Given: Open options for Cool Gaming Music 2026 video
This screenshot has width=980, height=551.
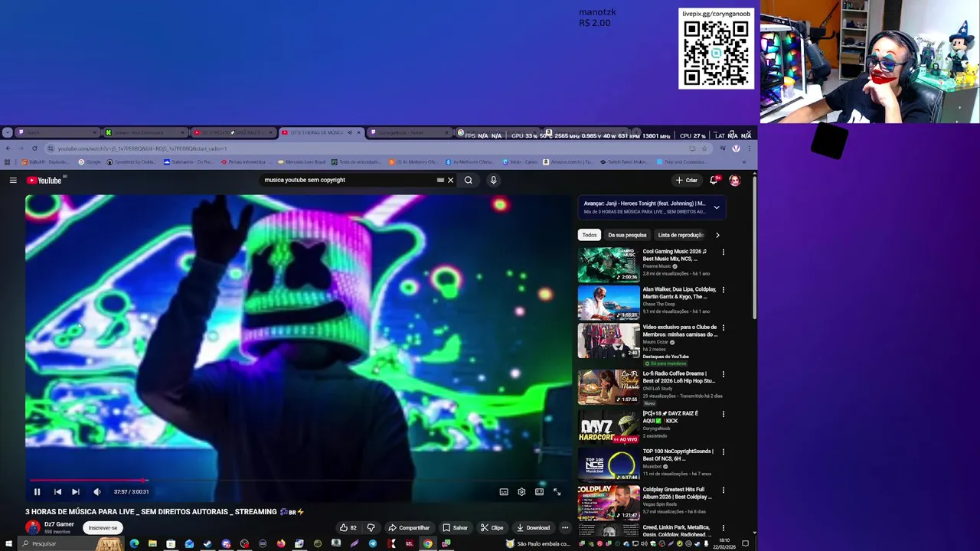Looking at the screenshot, I should click(723, 252).
